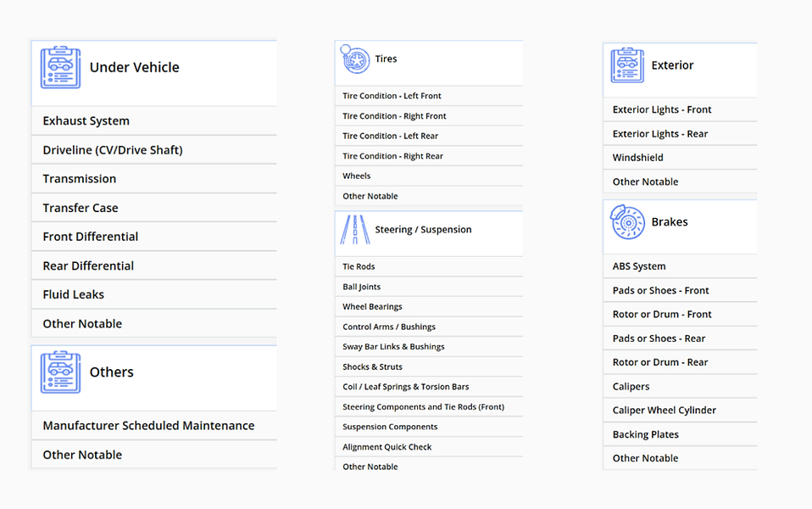Viewport: 812px width, 509px height.
Task: Select Other Notable under Under Vehicle
Action: [x=153, y=323]
